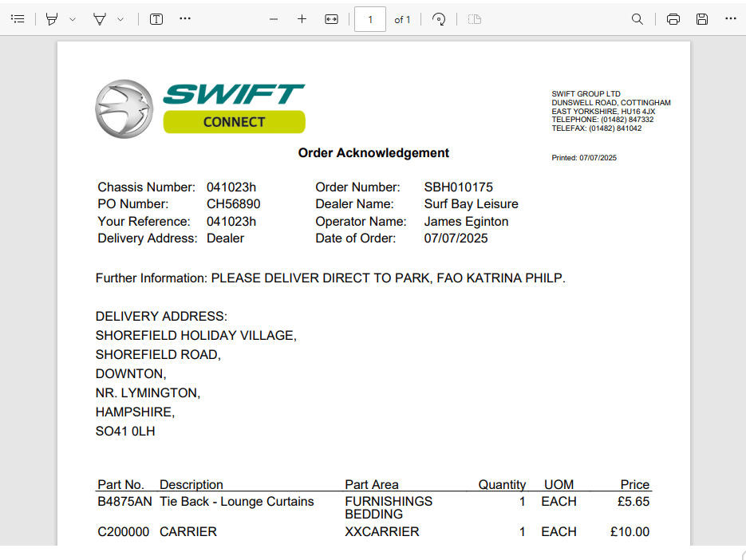Screen dimensions: 746x560
Task: Select order number SBH010175
Action: coord(458,187)
